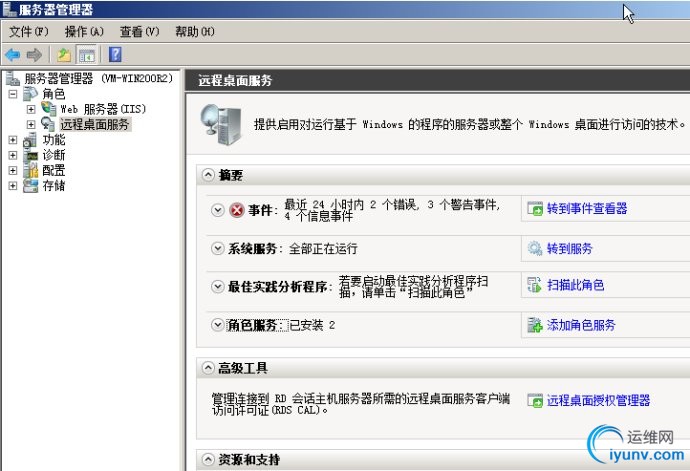This screenshot has height=471, width=690.
Task: Open the Help question mark toolbar icon
Action: 115,55
